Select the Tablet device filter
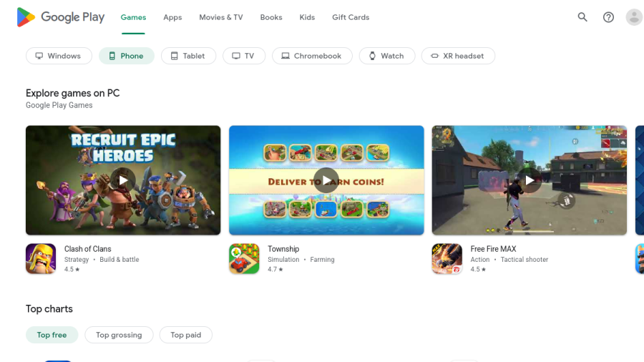644x362 pixels. 188,56
